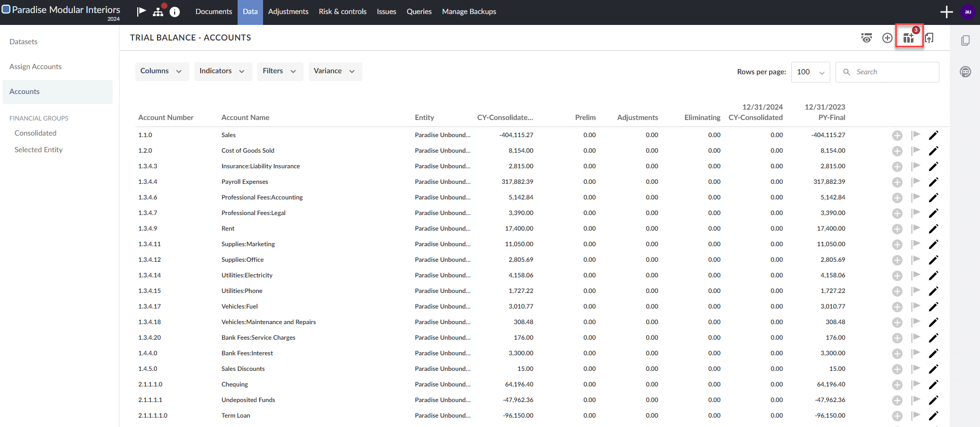The image size is (980, 427).
Task: Click the eye view-options icon
Action: pyautogui.click(x=866, y=38)
